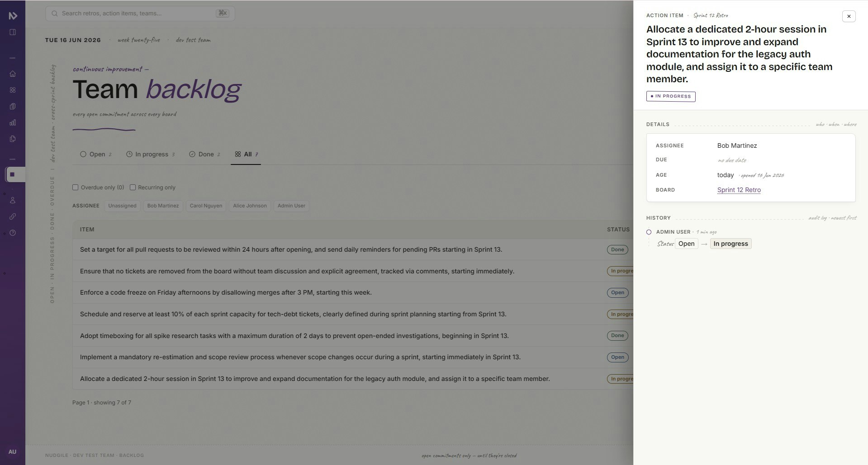Open the help question mark icon

pyautogui.click(x=13, y=233)
